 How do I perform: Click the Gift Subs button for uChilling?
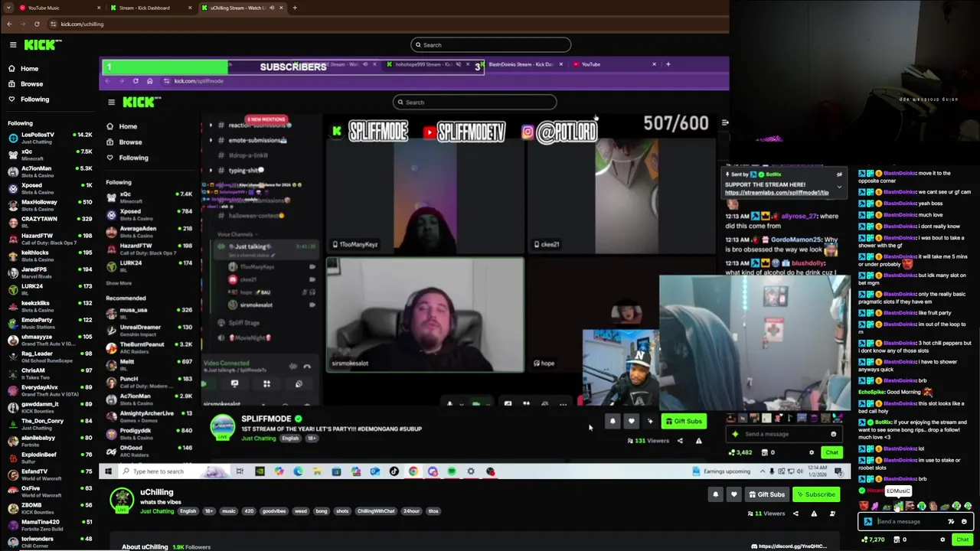(x=767, y=494)
